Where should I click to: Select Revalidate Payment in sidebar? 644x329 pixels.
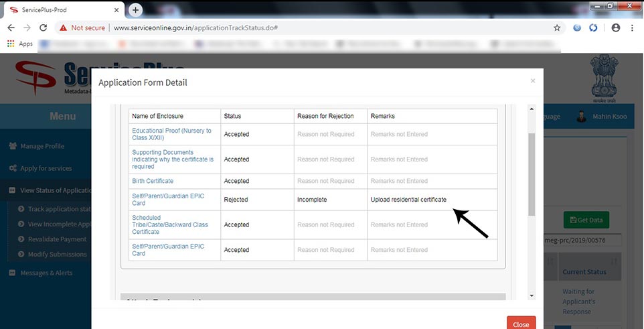[x=57, y=239]
